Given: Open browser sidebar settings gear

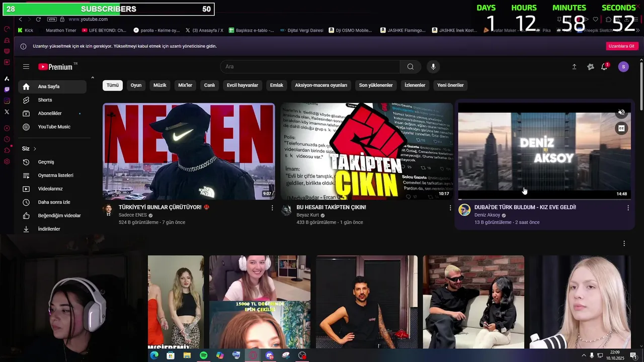Looking at the screenshot, I should [x=7, y=161].
